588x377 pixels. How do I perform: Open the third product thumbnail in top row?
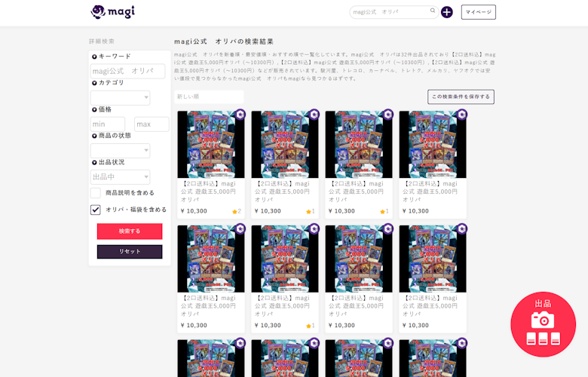[359, 145]
